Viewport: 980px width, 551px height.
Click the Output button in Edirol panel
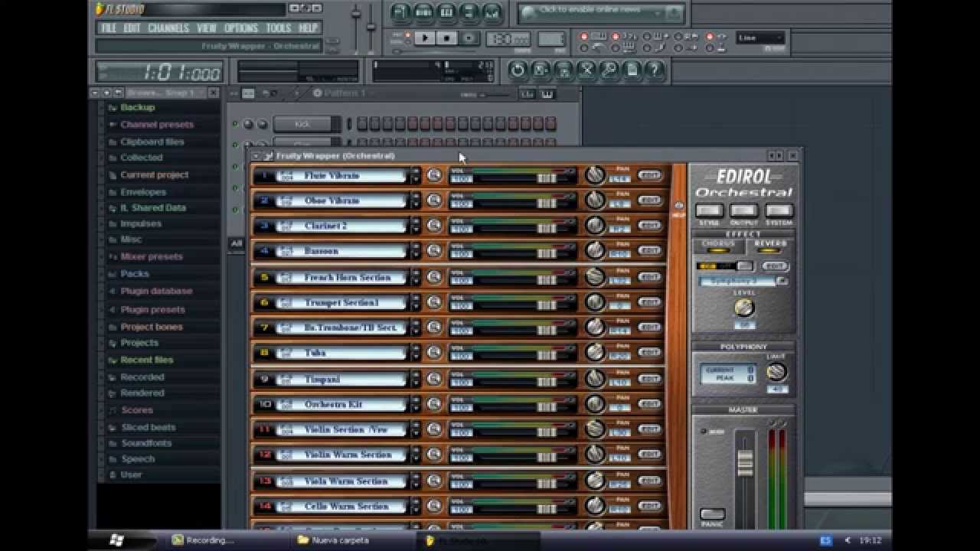click(x=743, y=211)
